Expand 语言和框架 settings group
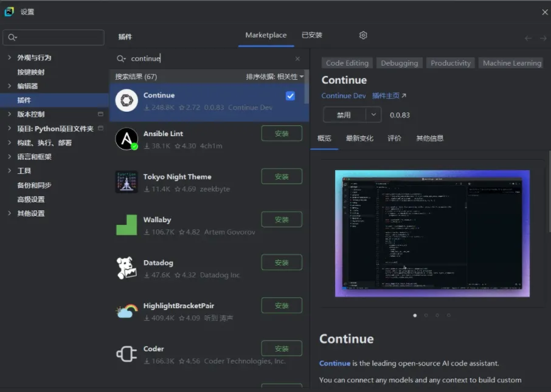 tap(10, 156)
